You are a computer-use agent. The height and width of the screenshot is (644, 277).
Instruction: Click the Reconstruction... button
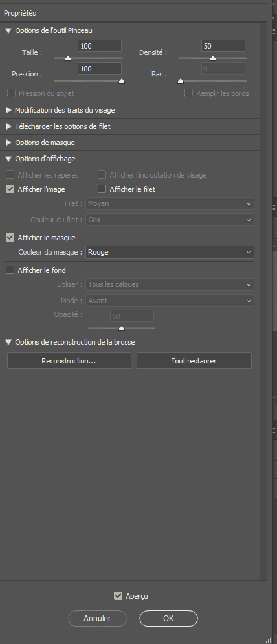69,361
